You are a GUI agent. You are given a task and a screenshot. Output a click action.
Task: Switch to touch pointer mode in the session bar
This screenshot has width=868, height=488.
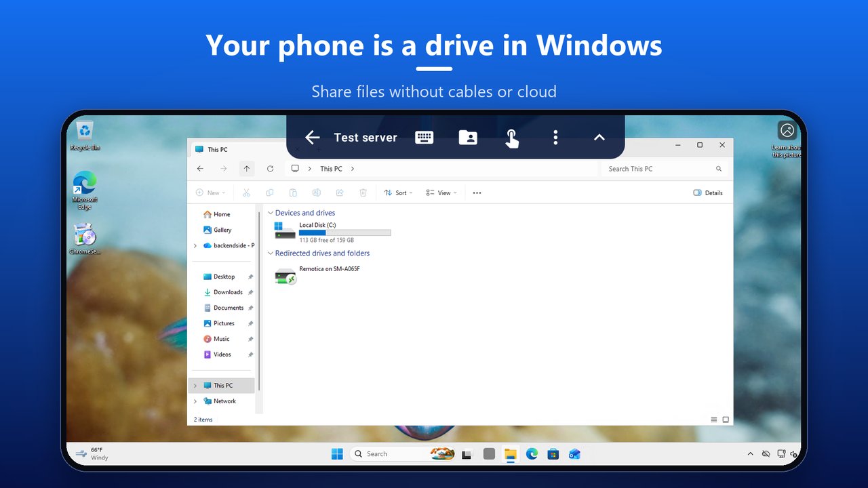pyautogui.click(x=511, y=138)
